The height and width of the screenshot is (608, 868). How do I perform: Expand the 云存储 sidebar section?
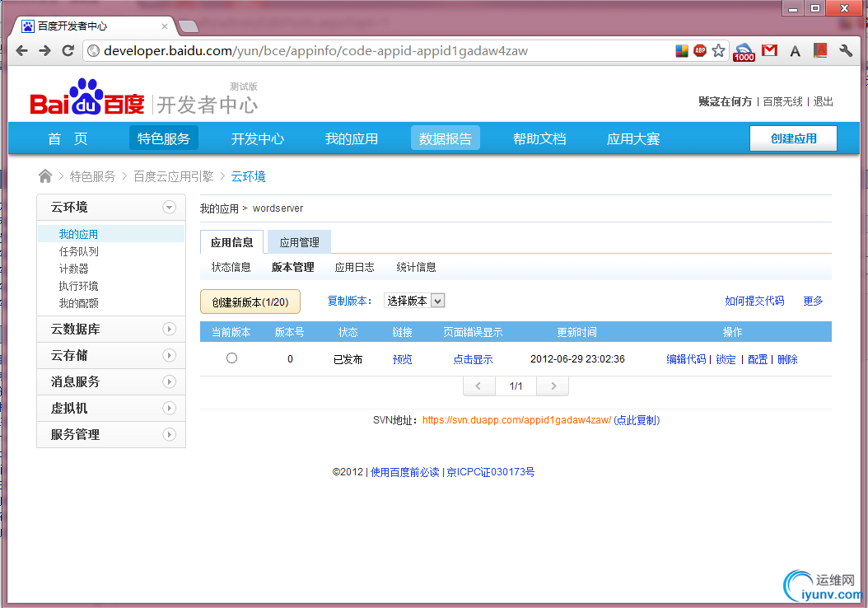170,355
